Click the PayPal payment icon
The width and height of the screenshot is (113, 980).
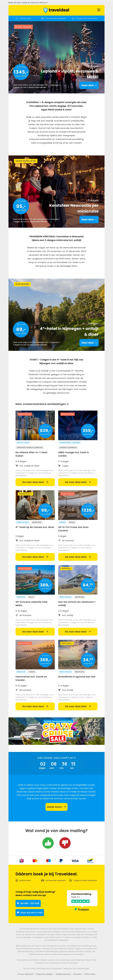[61, 861]
